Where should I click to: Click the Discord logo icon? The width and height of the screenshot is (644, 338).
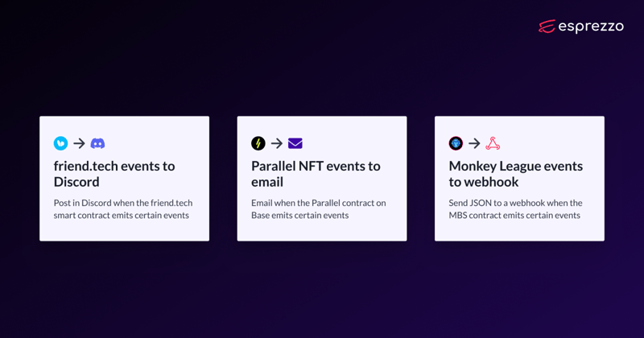[97, 143]
